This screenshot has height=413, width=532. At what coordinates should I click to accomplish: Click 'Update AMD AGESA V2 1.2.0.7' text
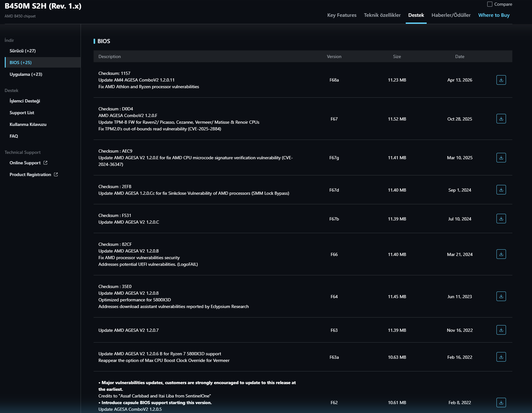click(x=128, y=330)
